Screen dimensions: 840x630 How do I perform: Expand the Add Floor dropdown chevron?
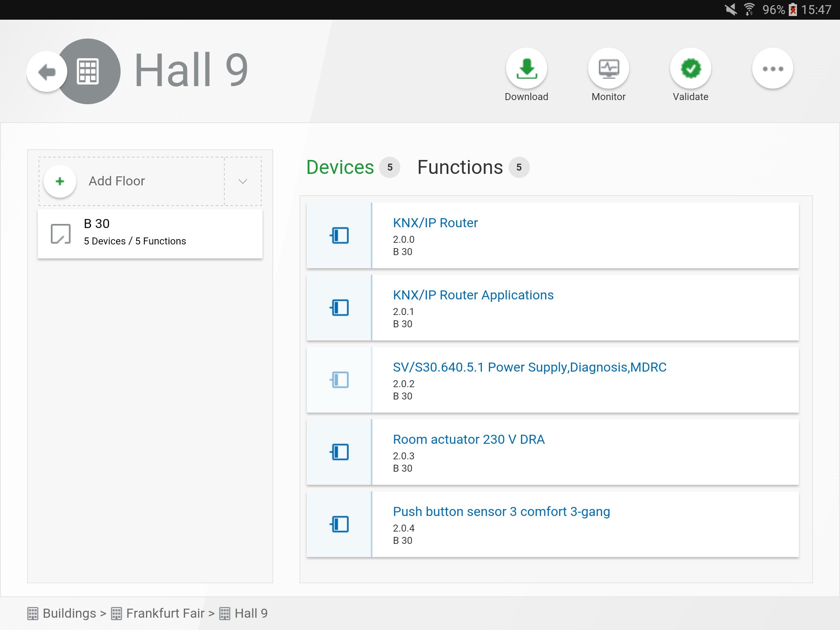click(x=243, y=181)
